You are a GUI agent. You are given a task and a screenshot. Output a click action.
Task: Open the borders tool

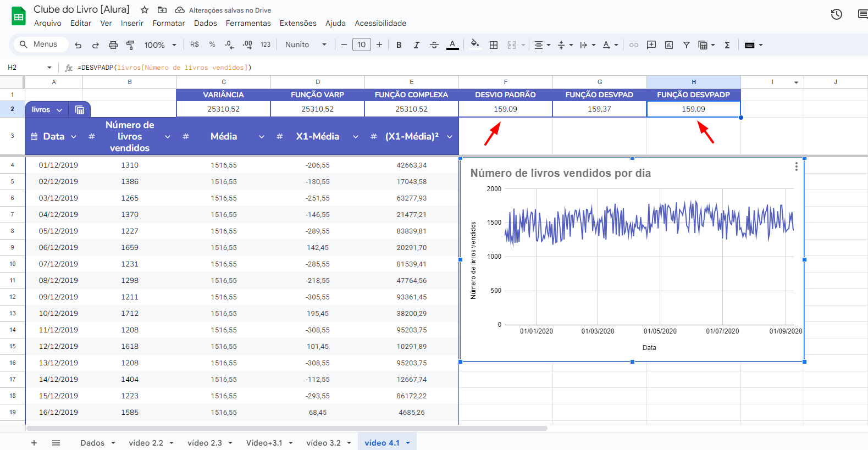(494, 45)
